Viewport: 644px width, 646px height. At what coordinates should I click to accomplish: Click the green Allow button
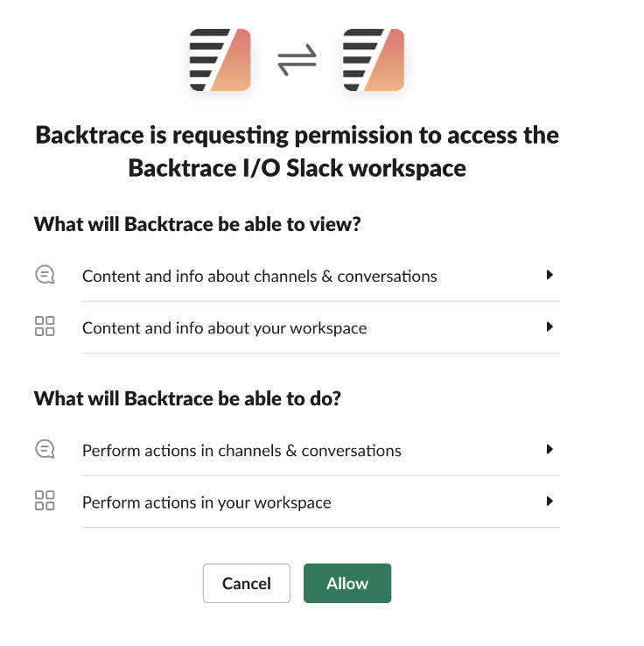coord(347,584)
